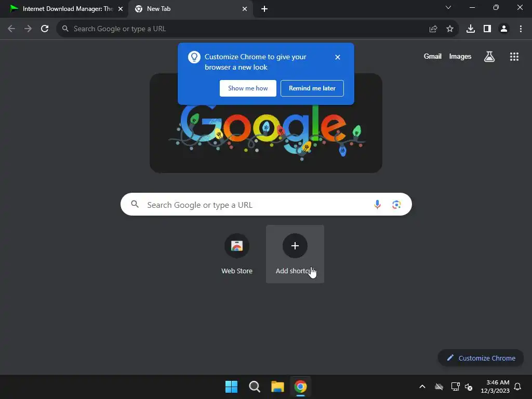The image size is (532, 399).
Task: Open a new tab with plus button
Action: point(264,9)
